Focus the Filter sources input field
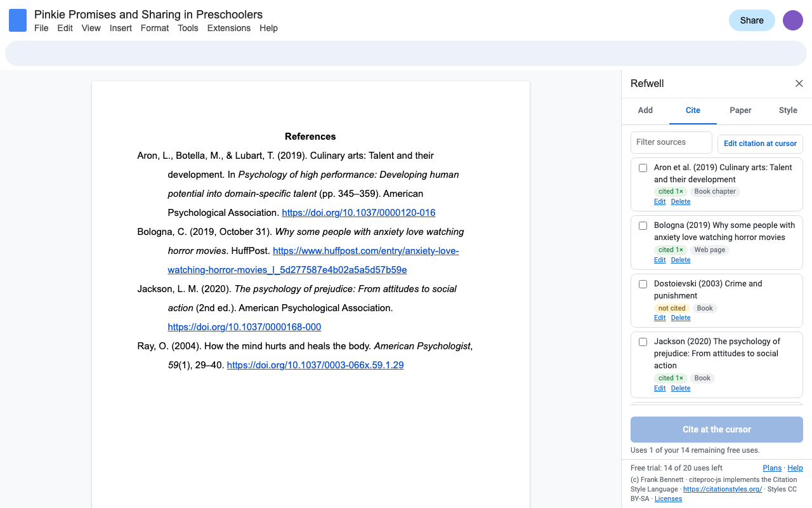 [x=671, y=142]
